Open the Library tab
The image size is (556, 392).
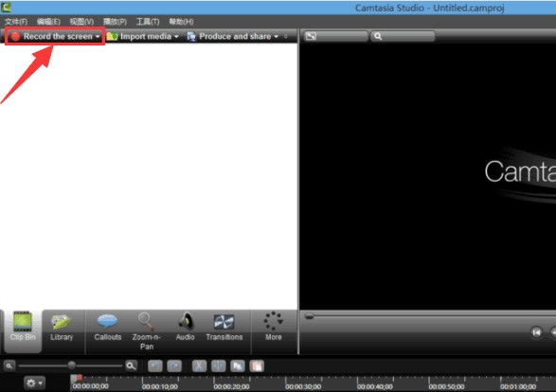pos(62,327)
